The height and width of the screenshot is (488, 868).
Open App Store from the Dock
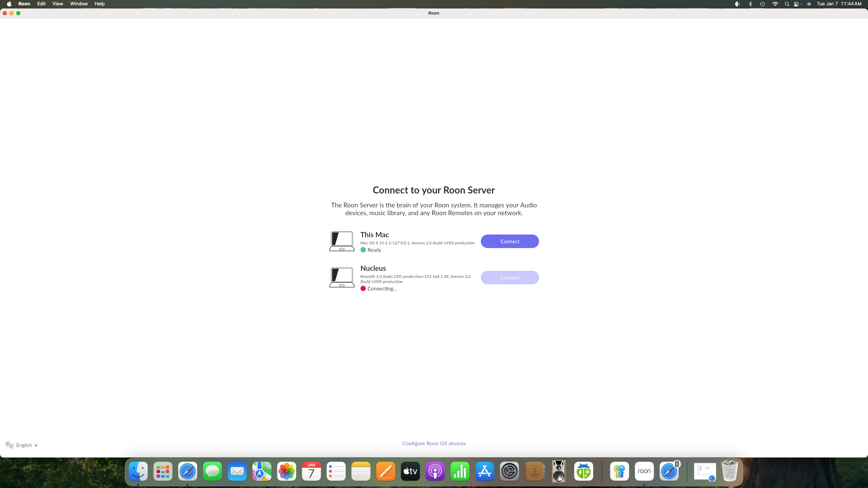485,471
